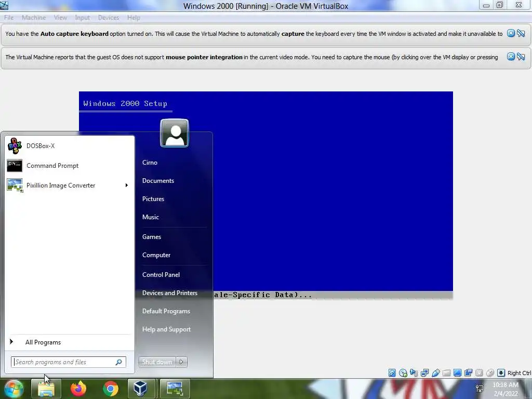Launch DOSBox-X from Start menu

point(69,146)
